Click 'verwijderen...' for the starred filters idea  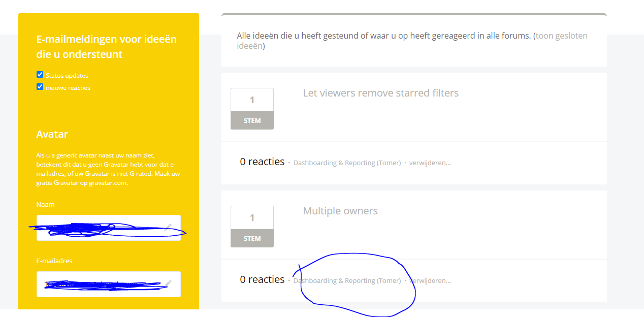[430, 163]
